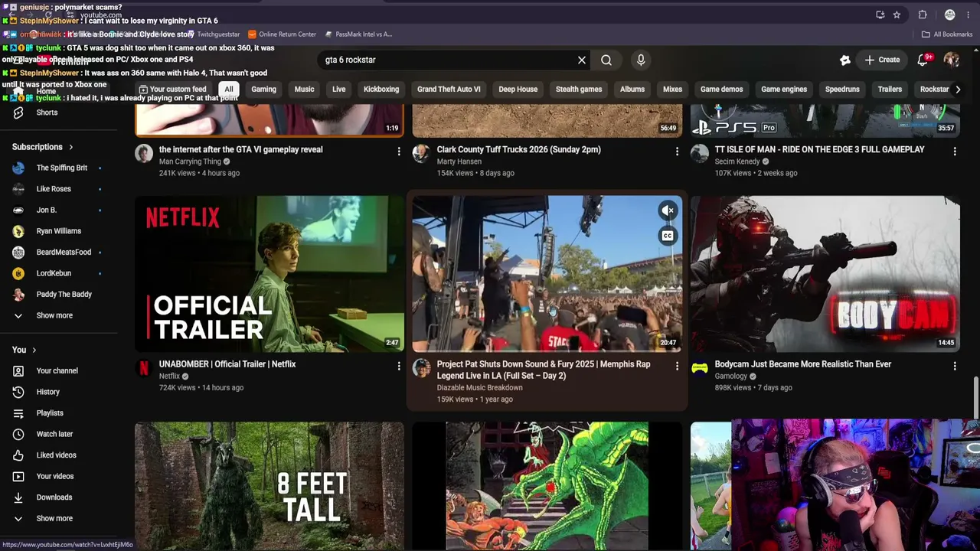Open options for the Bodycam video
Screen dimensions: 980x551
coord(955,367)
